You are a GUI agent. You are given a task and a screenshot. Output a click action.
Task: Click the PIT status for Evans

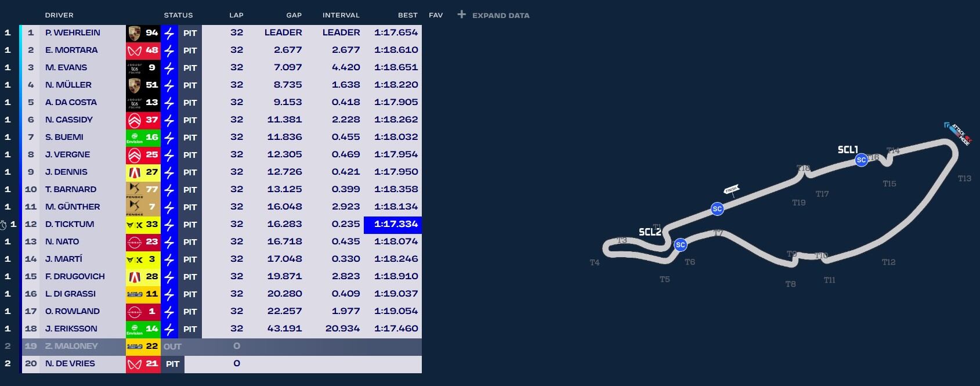[x=190, y=68]
